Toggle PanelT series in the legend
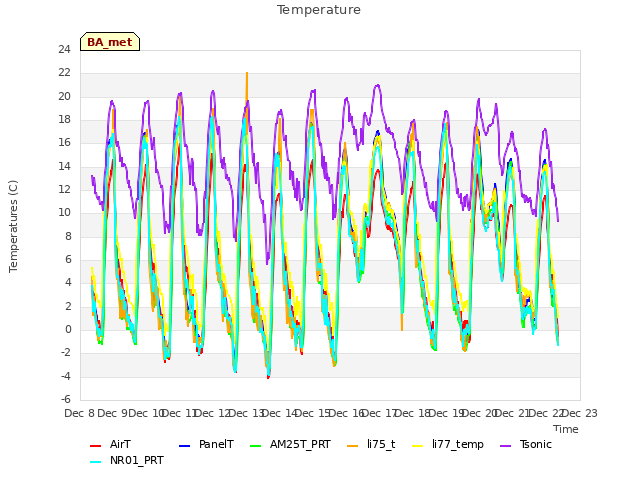Screen dimensions: 640x480 tap(216, 444)
